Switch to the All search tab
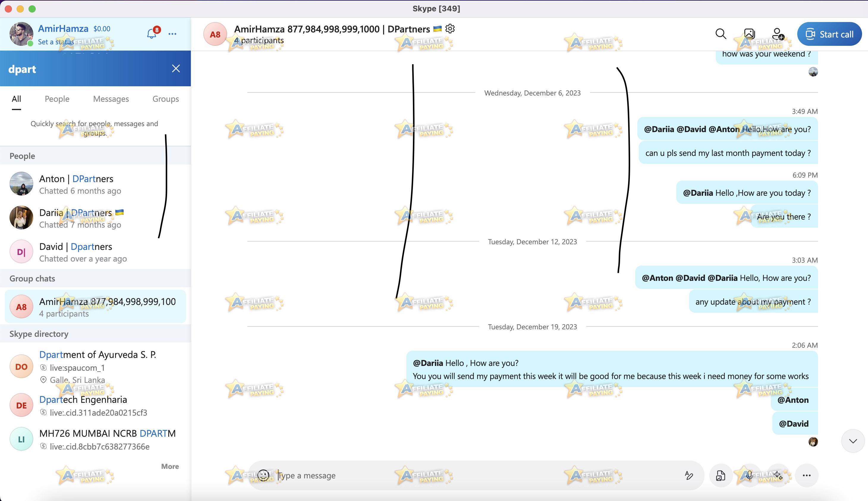This screenshot has height=501, width=868. (17, 99)
